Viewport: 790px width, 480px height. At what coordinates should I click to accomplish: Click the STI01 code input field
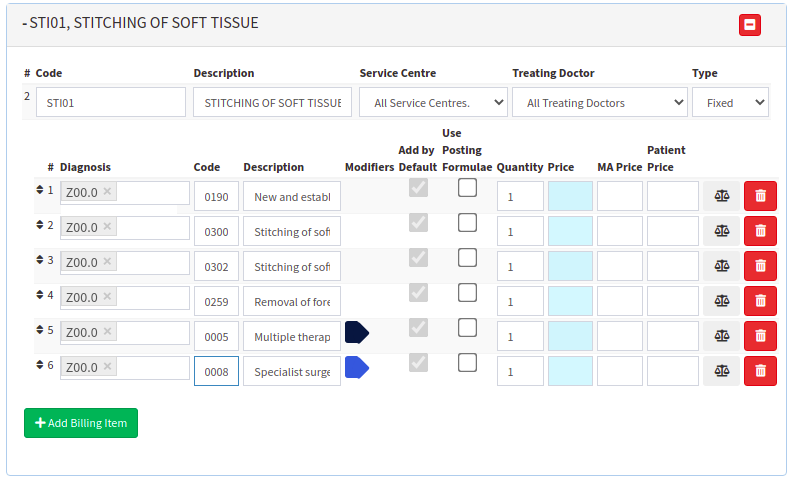coord(111,102)
